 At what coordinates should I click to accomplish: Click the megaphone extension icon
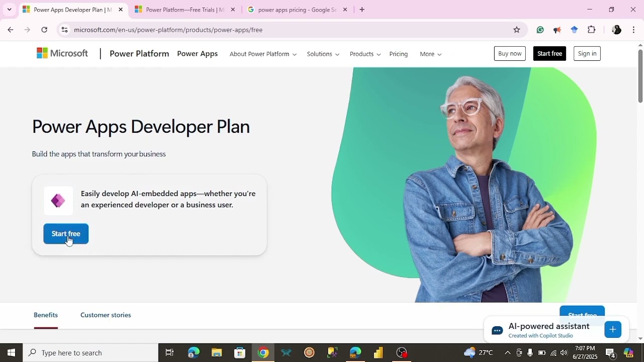pos(557,30)
